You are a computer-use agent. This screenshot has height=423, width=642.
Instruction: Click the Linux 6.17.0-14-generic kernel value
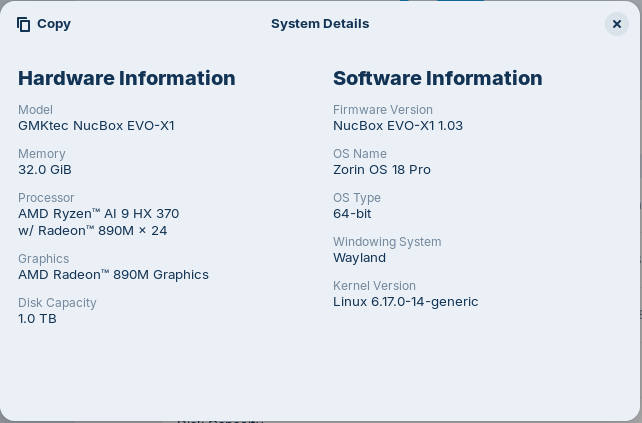coord(405,302)
